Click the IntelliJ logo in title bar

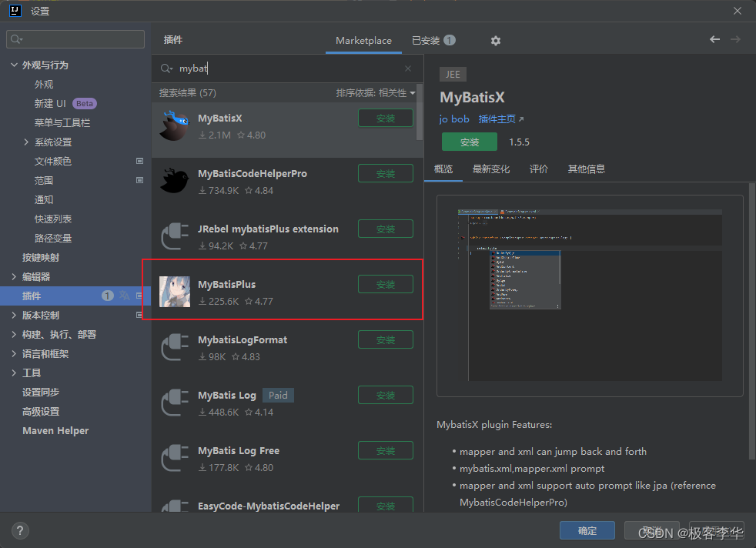[x=15, y=11]
